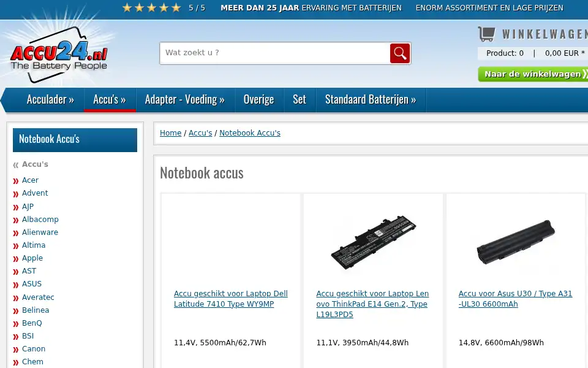Open the Adapter - Voeding menu
This screenshot has height=368, width=588.
[185, 99]
